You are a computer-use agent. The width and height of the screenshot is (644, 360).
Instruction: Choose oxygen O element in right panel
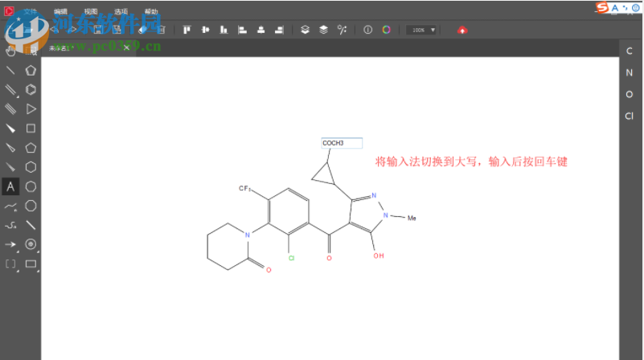[x=630, y=94]
